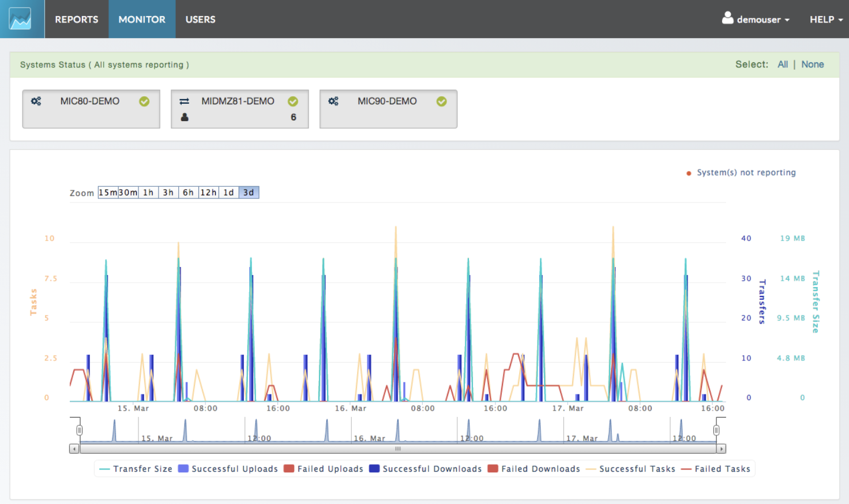Expand the HELP dropdown menu
This screenshot has height=504, width=849.
(826, 20)
